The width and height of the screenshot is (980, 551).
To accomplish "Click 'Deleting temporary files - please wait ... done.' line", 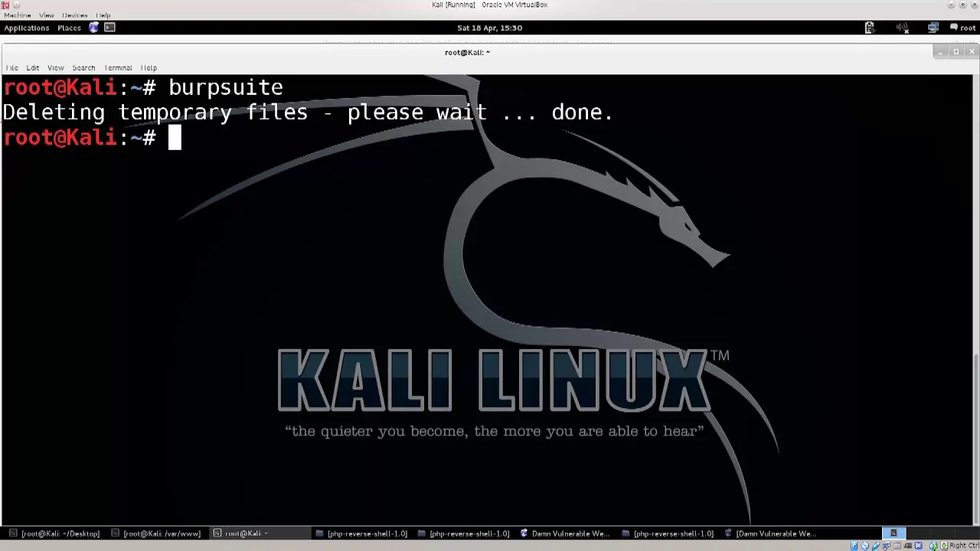I will pos(308,112).
